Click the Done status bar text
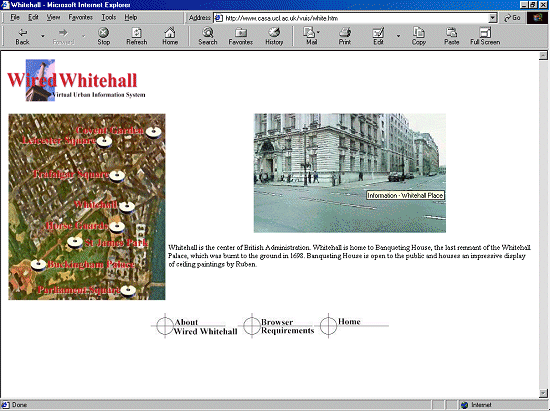The width and height of the screenshot is (550, 411). click(19, 405)
